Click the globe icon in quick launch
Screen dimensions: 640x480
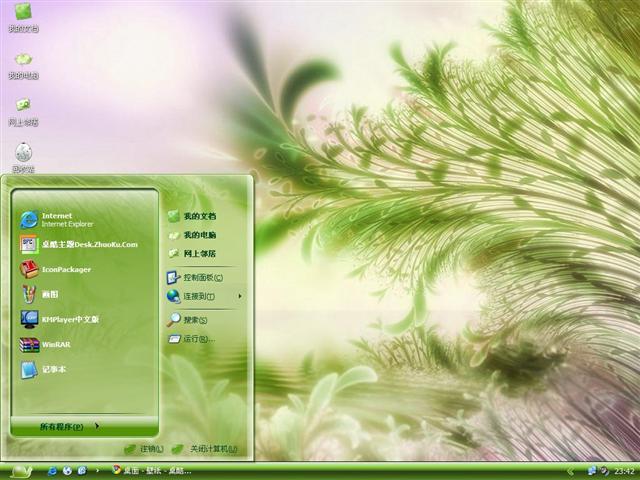[67, 471]
